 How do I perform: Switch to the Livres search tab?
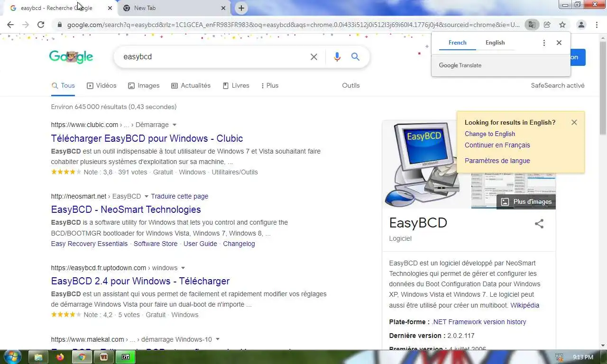pyautogui.click(x=236, y=86)
